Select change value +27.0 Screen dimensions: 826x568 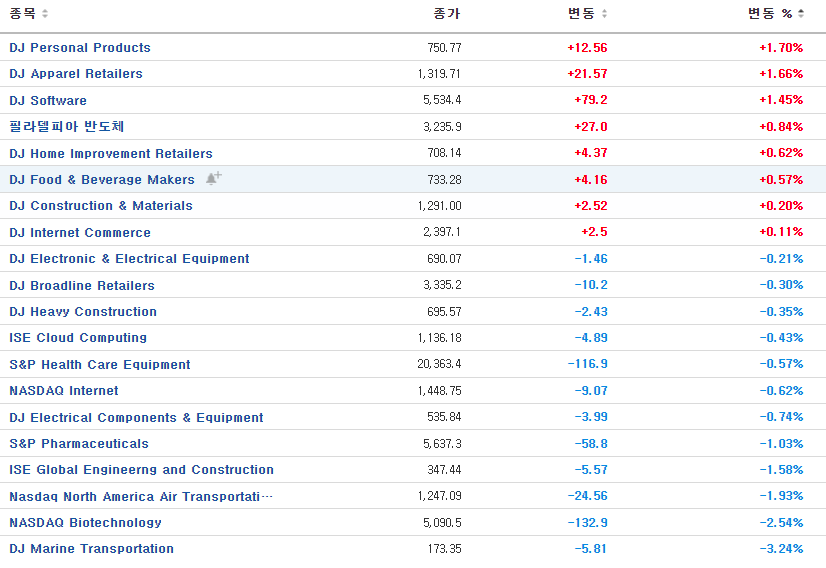[x=591, y=127]
